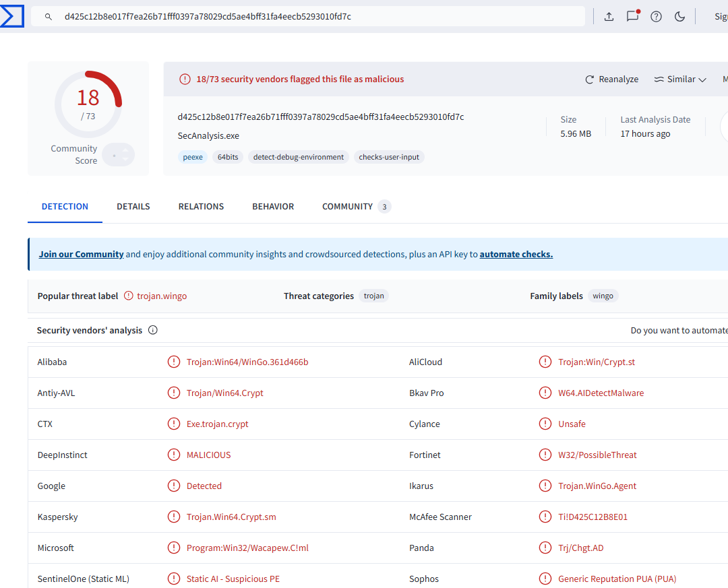Screen dimensions: 728x588
Task: Open the BEHAVIOR tab
Action: click(x=273, y=207)
